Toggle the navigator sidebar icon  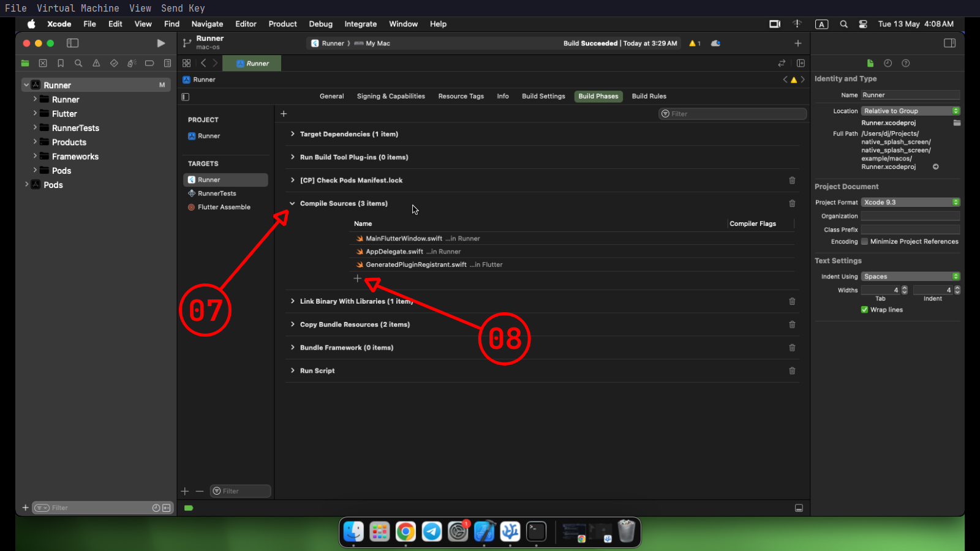(x=72, y=43)
